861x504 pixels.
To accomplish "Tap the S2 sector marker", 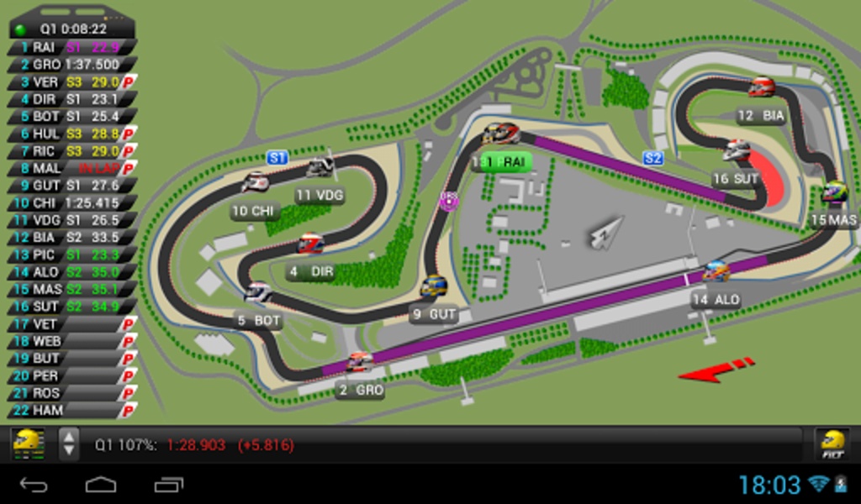I will [x=653, y=159].
